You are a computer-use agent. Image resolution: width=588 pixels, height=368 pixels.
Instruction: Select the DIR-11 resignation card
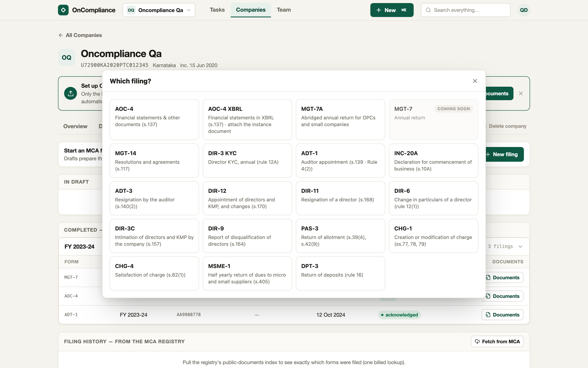[340, 198]
